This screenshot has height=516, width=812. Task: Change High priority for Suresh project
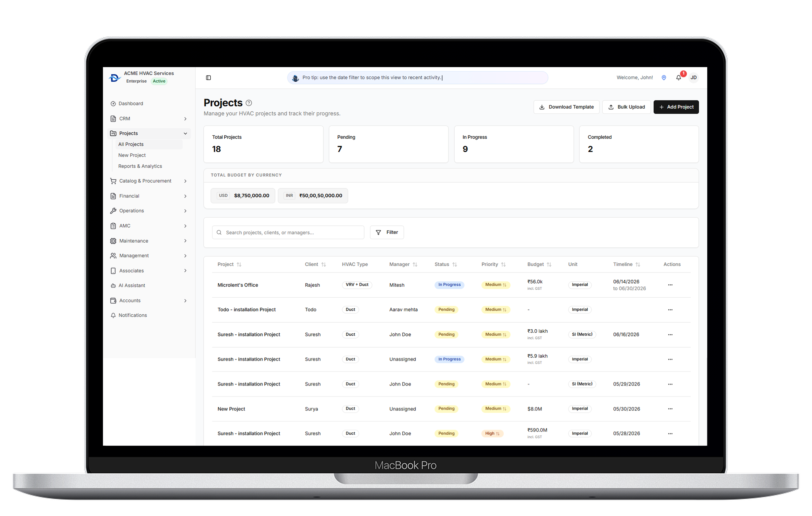click(x=492, y=434)
